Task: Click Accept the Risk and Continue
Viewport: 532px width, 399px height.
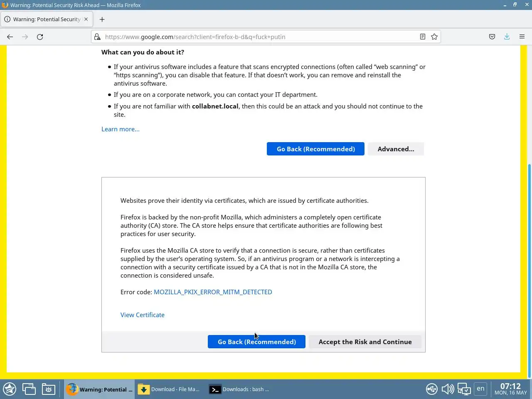Action: [x=365, y=342]
